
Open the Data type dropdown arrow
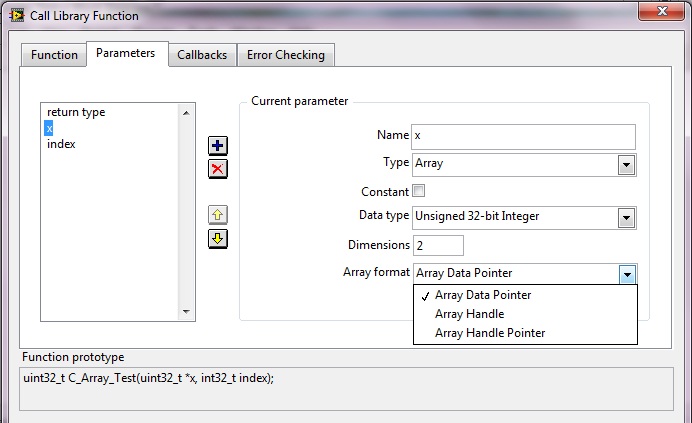[626, 218]
